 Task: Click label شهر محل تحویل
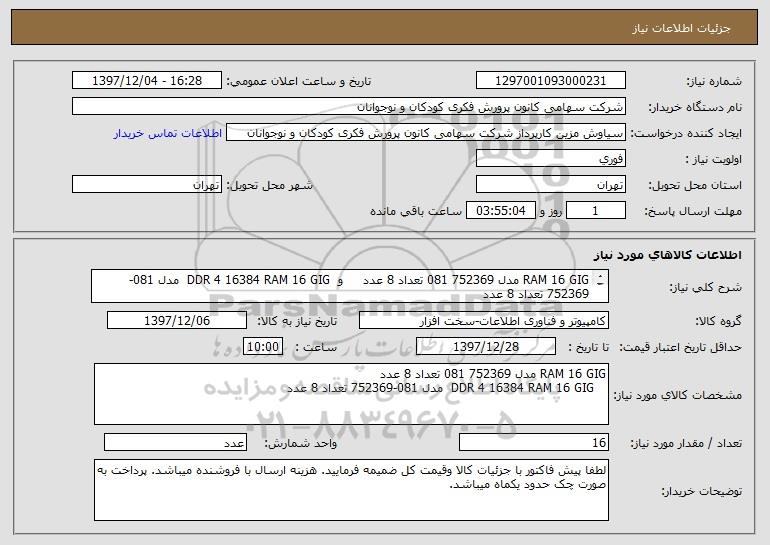click(x=269, y=186)
